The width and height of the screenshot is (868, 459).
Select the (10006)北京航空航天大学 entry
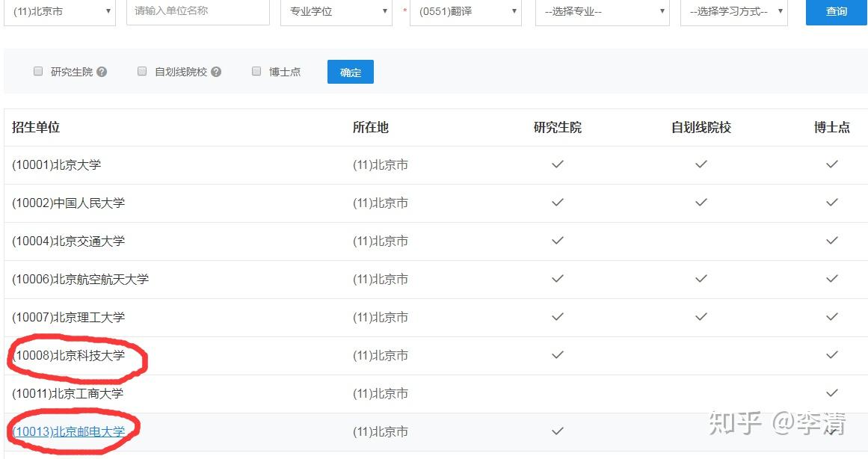80,279
